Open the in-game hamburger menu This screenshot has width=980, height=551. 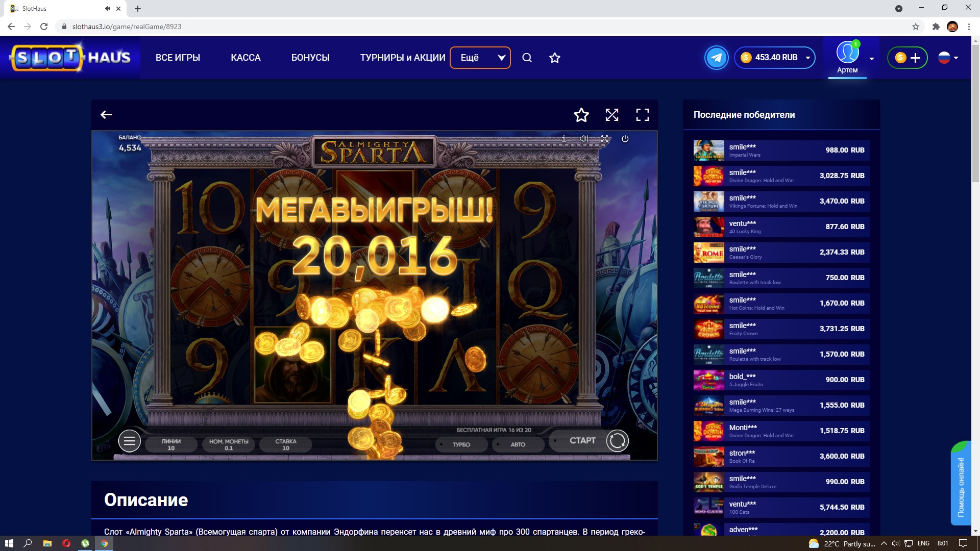click(x=129, y=441)
